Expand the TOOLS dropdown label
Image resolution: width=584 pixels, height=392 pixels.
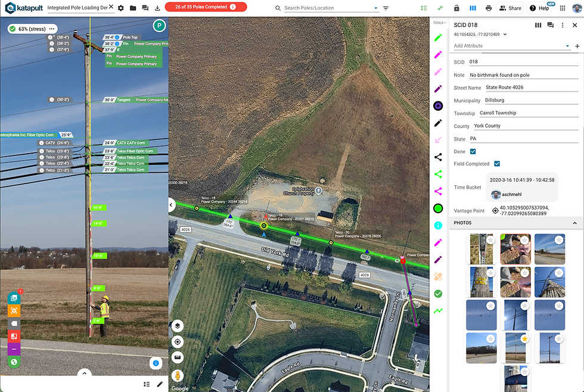[x=439, y=23]
